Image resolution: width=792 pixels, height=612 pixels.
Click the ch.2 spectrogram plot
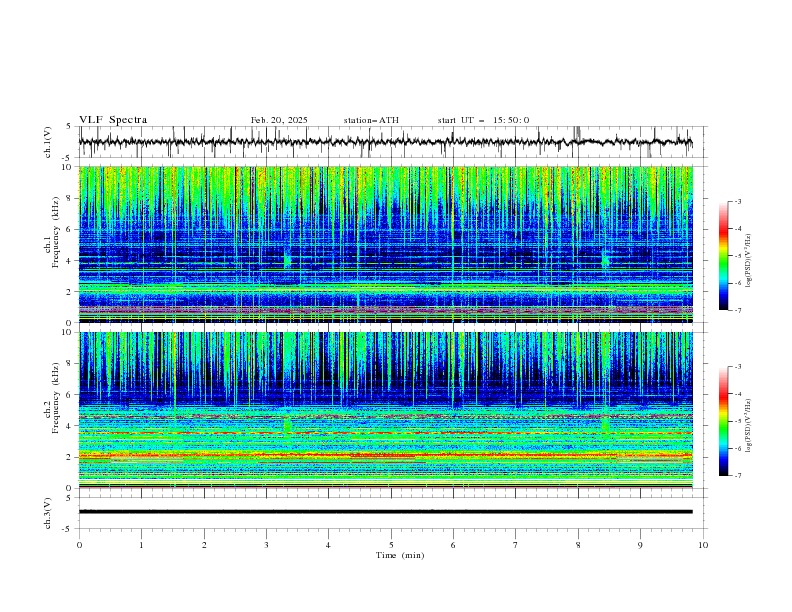tap(386, 410)
